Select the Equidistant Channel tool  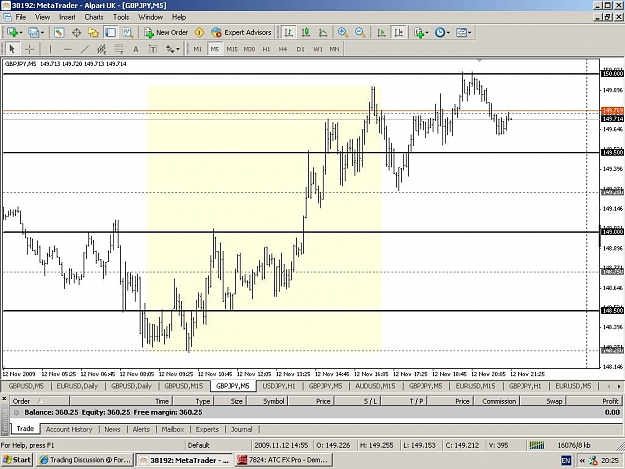[x=102, y=49]
